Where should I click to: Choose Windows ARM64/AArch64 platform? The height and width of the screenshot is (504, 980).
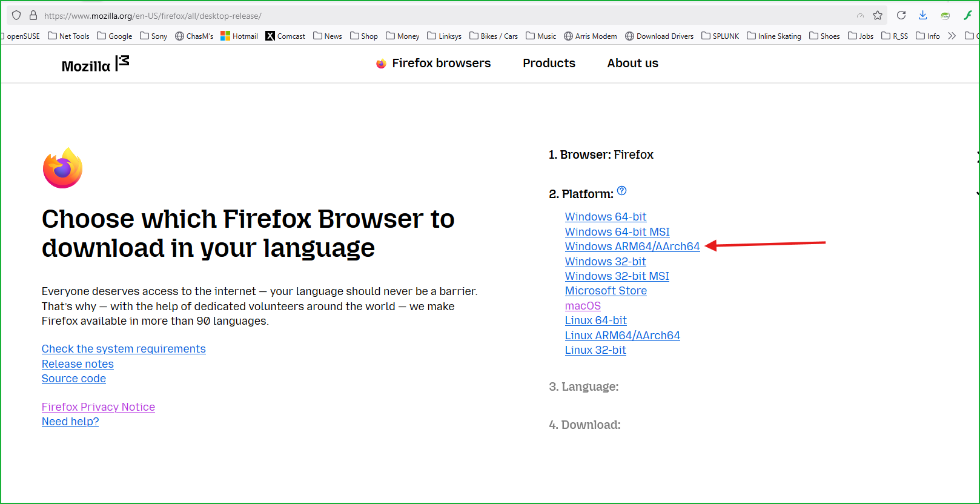pos(632,247)
